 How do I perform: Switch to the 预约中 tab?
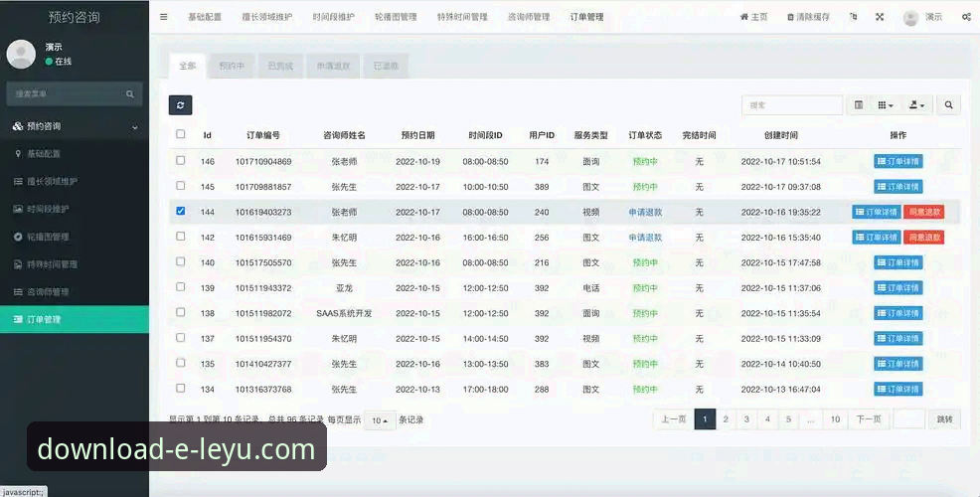point(232,66)
